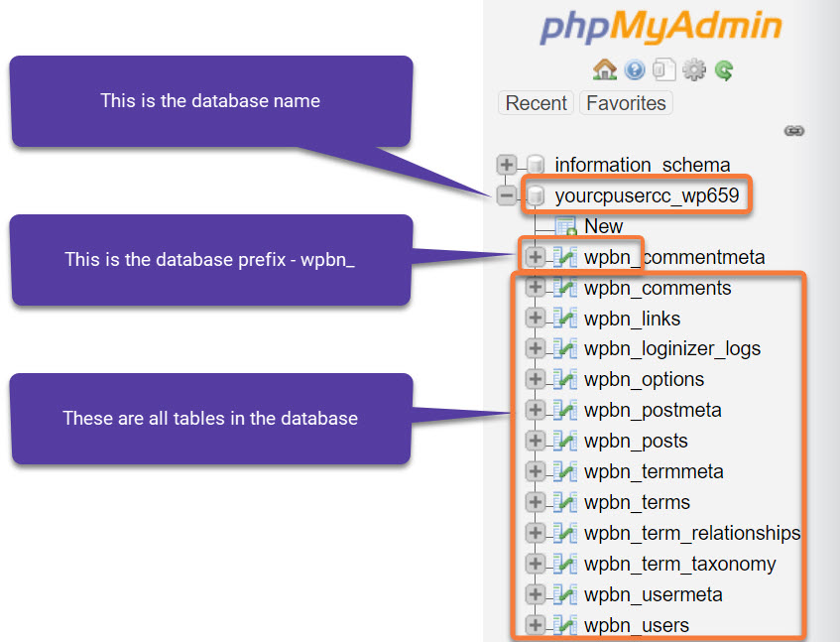Expand the wpbn_comments table node
840x642 pixels.
point(536,288)
